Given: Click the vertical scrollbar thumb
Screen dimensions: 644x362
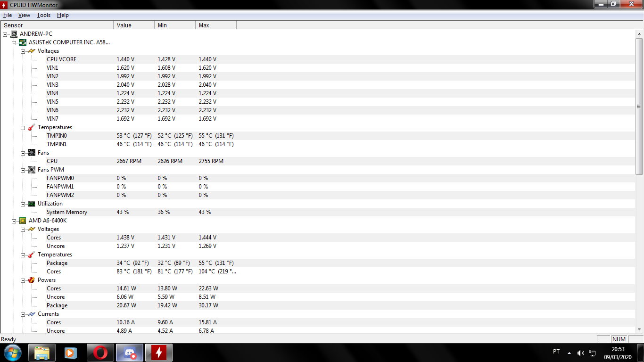Looking at the screenshot, I should (x=639, y=106).
